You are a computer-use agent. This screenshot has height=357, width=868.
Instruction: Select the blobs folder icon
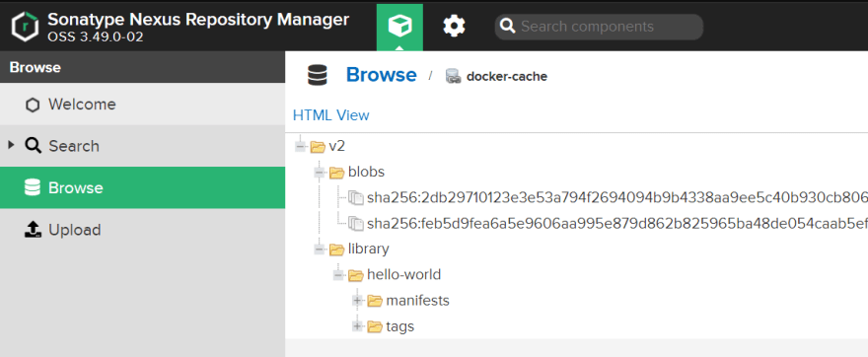(336, 173)
